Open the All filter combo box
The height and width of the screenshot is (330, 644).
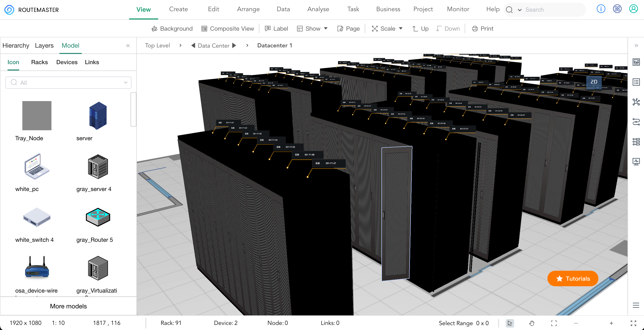click(68, 83)
